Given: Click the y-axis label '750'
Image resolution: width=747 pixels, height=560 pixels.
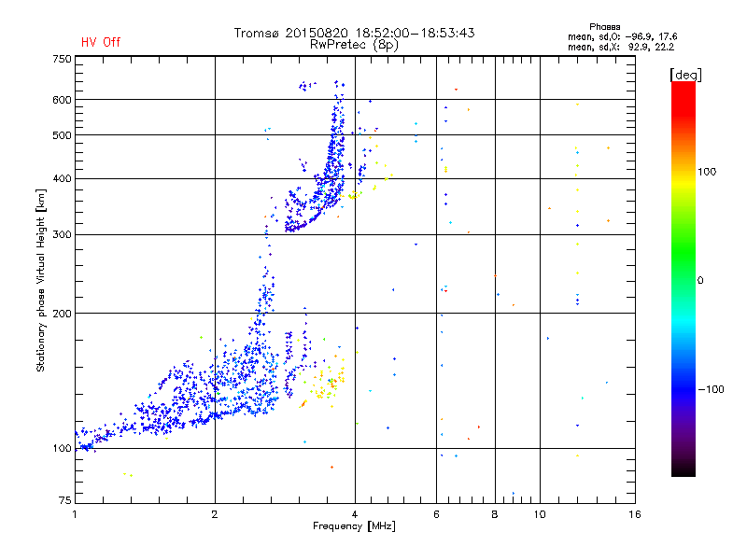Looking at the screenshot, I should [62, 60].
